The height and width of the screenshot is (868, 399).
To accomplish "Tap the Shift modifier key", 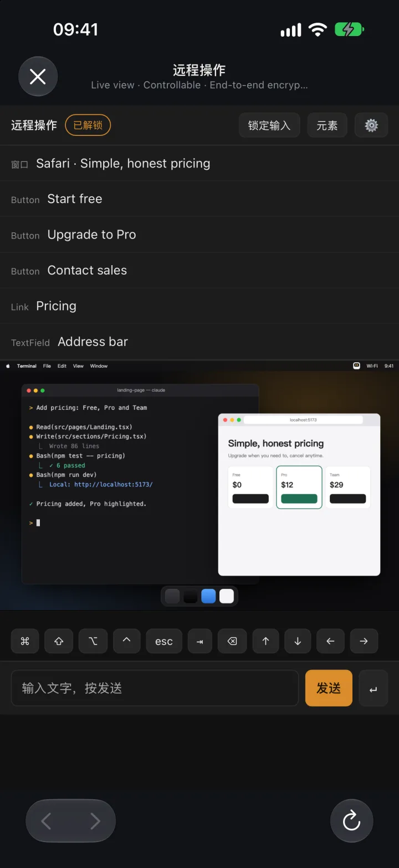I will pos(59,641).
